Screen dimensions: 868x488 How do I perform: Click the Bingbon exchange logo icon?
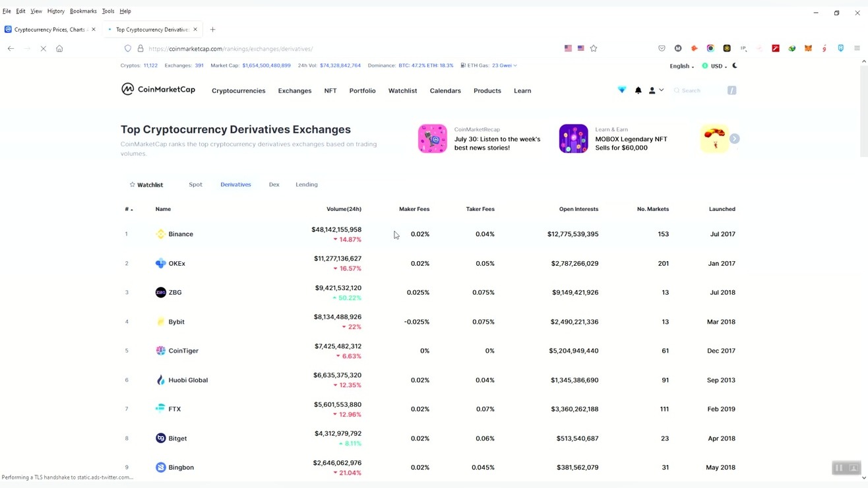[x=160, y=468]
